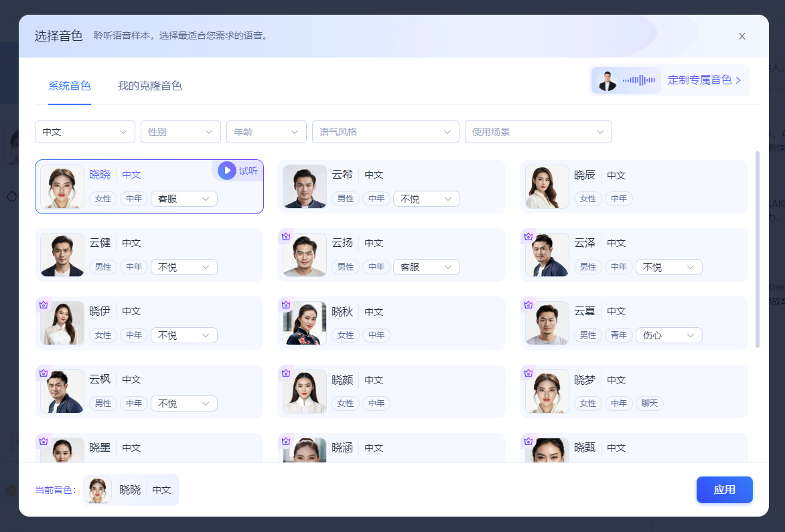785x532 pixels.
Task: Click the crown badge on 云夏 card
Action: 528,304
